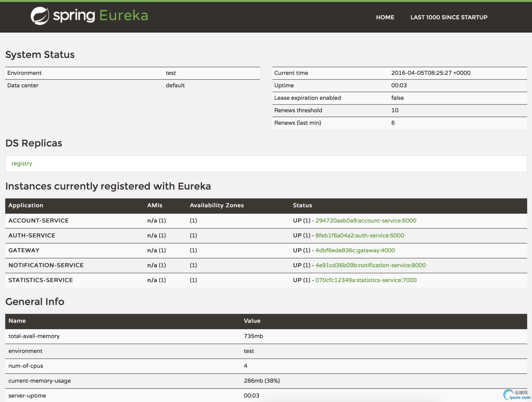Select the Instances currently registered heading
This screenshot has height=402, width=532.
pyautogui.click(x=108, y=186)
